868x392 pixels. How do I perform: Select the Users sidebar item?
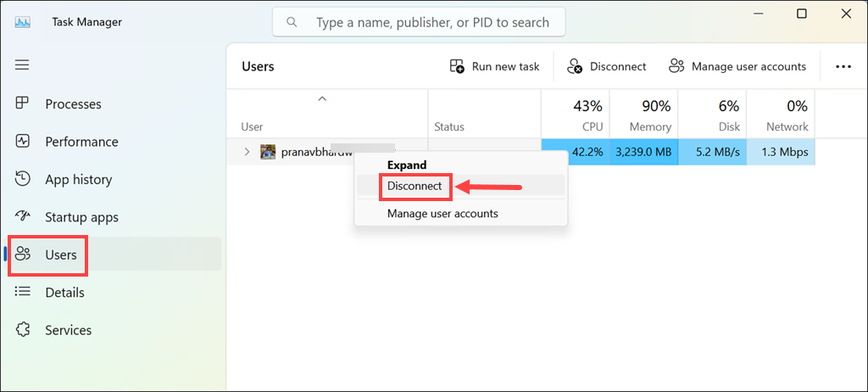60,255
